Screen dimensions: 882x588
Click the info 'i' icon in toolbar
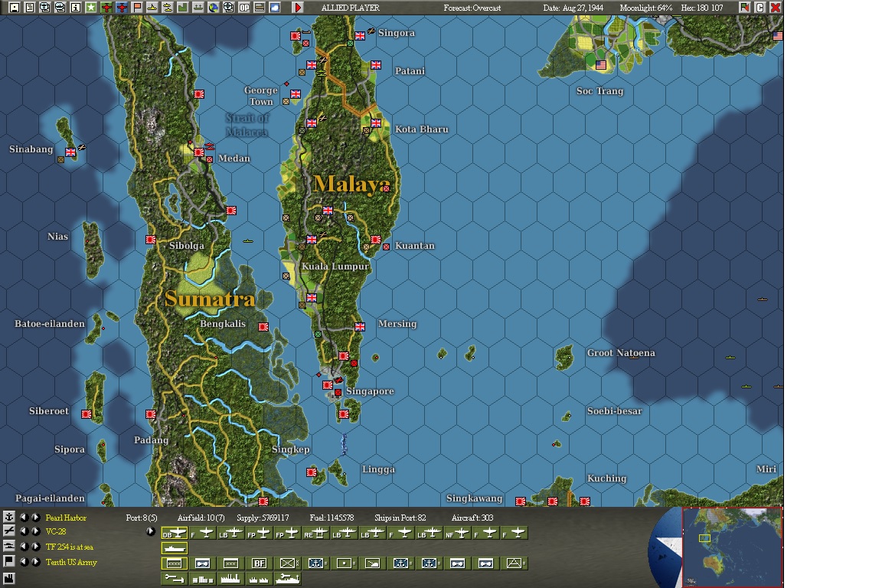[x=75, y=8]
